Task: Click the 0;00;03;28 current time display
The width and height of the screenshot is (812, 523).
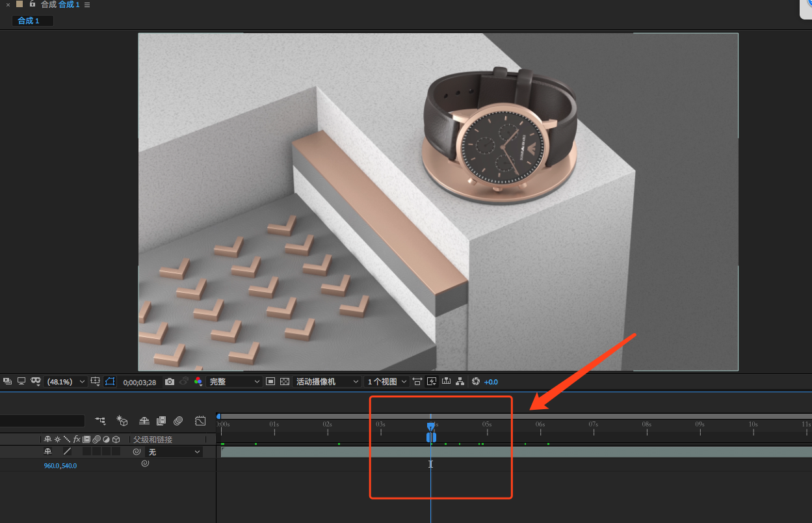Action: [x=140, y=382]
